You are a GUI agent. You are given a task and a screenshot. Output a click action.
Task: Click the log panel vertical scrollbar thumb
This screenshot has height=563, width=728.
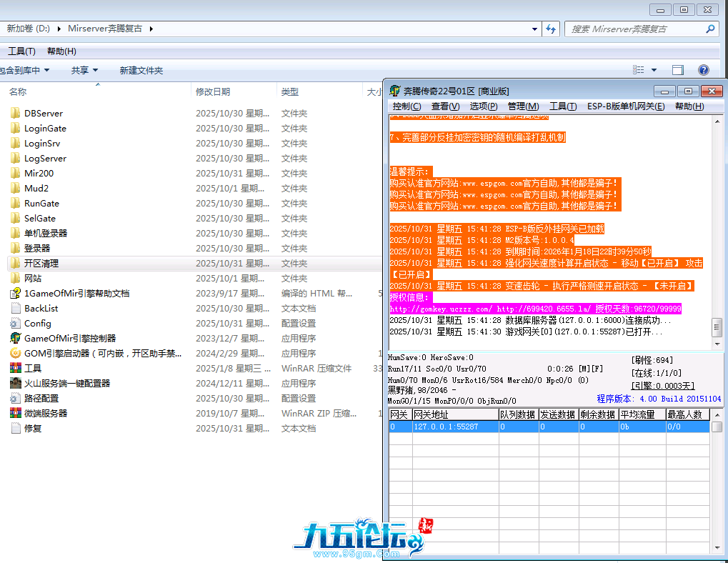coord(717,327)
